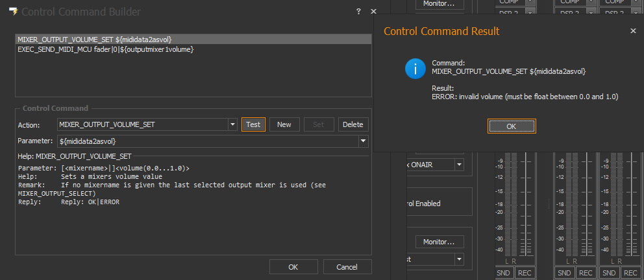Viewport: 644px width, 280px height.
Task: Close the Control Command Builder window
Action: coord(373,12)
